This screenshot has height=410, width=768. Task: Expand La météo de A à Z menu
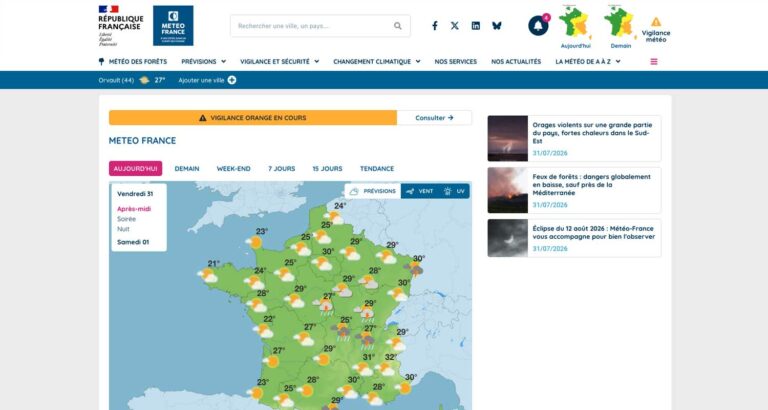tap(588, 62)
